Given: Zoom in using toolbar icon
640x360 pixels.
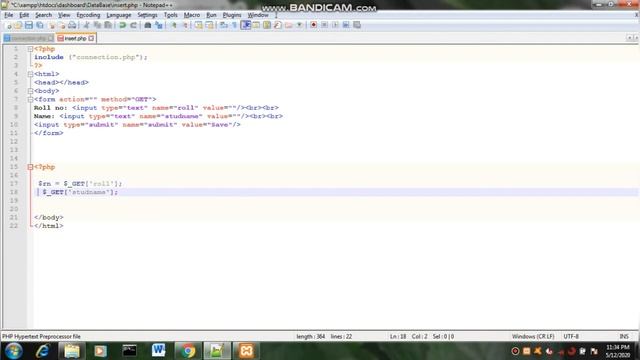Looking at the screenshot, I should pyautogui.click(x=173, y=25).
